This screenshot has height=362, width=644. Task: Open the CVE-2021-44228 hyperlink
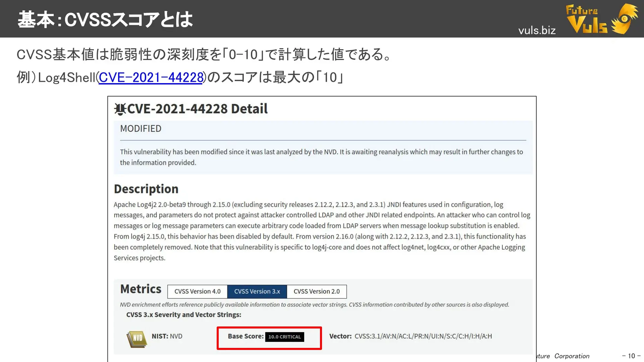151,77
